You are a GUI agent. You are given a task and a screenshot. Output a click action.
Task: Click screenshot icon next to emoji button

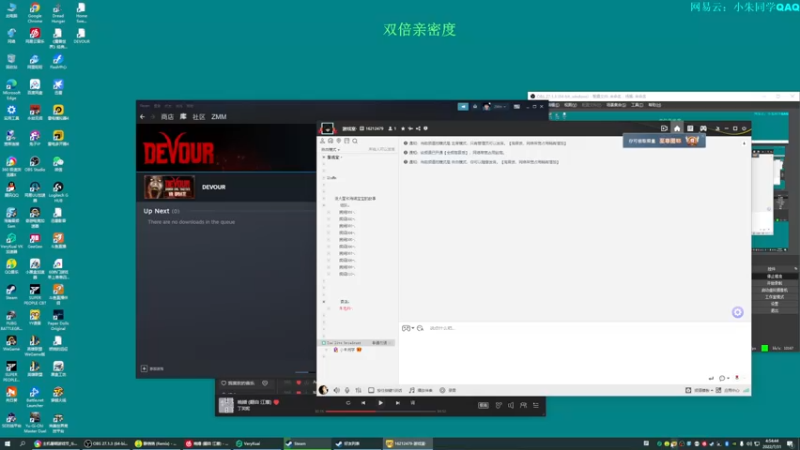[420, 328]
